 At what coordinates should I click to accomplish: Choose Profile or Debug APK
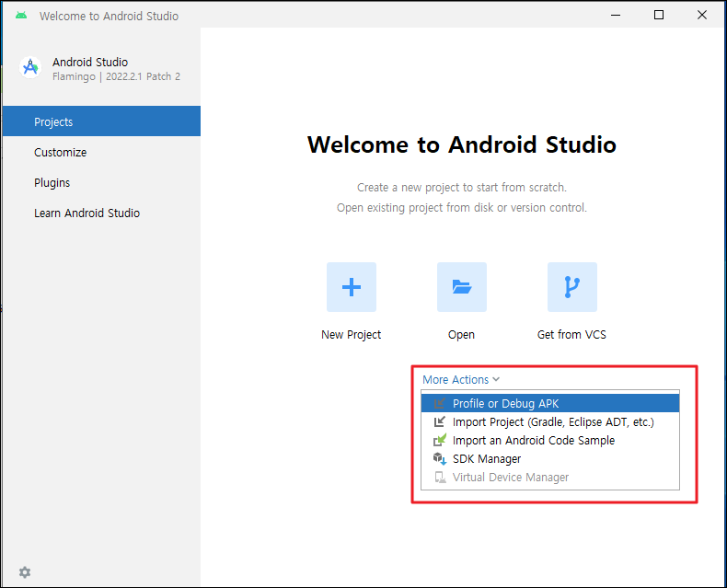[x=550, y=403]
